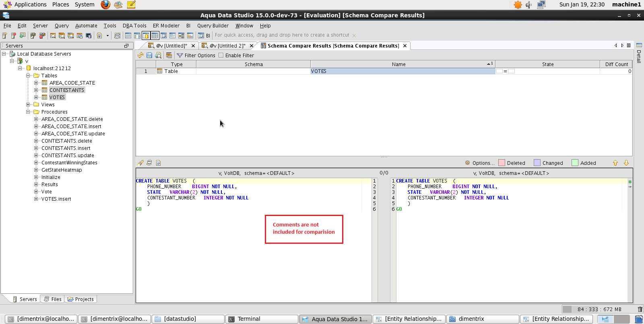Open the Places menu in top panel
644x324 pixels.
point(61,4)
